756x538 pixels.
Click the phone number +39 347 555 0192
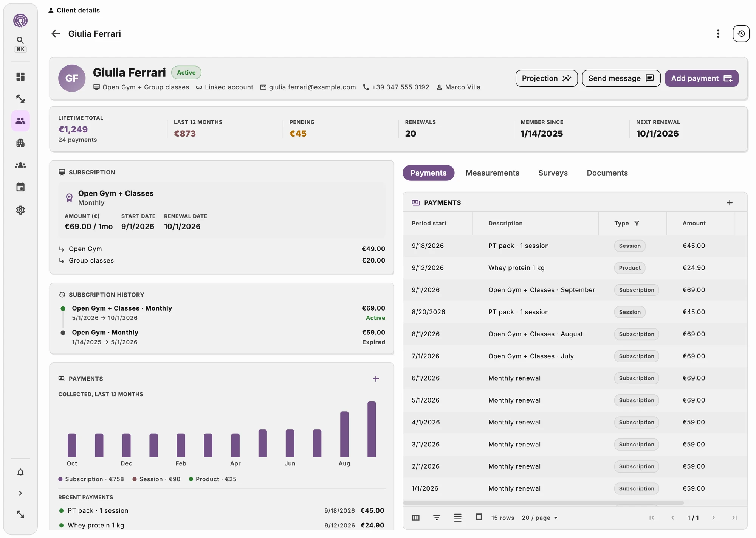coord(396,87)
